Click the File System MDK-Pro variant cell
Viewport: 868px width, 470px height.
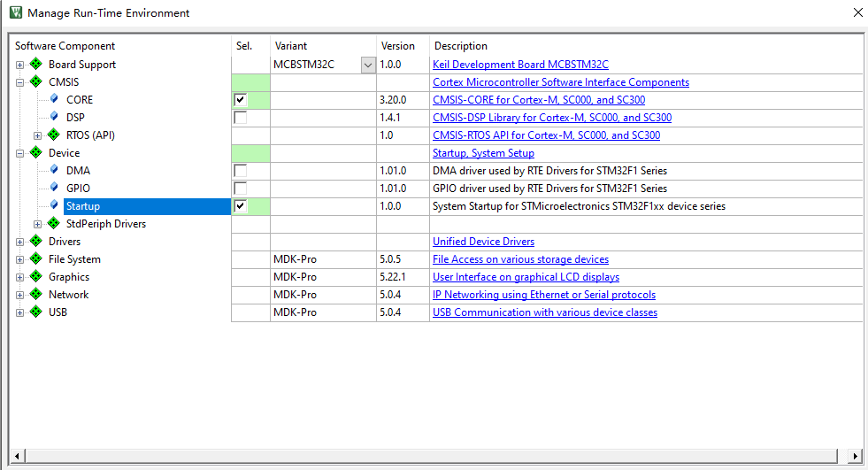(323, 259)
